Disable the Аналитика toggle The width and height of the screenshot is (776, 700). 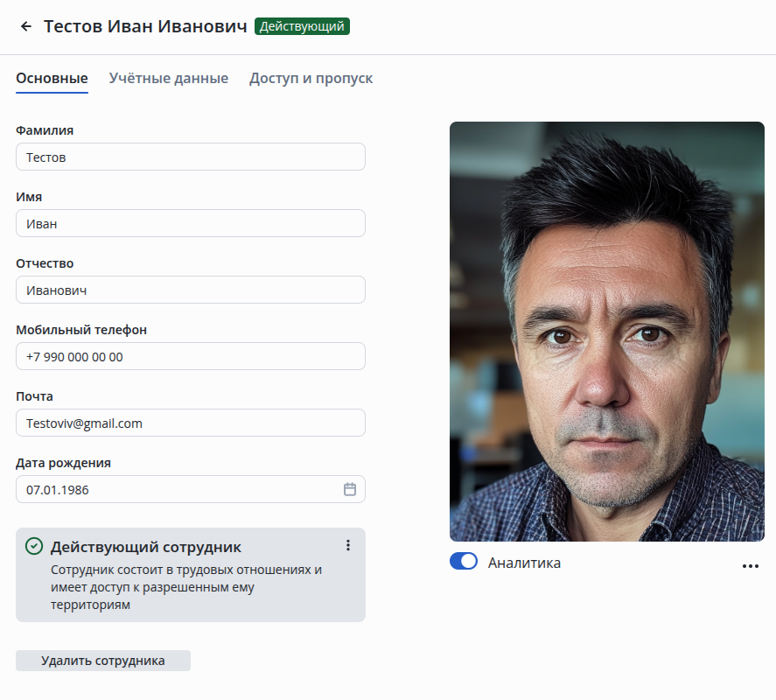464,562
